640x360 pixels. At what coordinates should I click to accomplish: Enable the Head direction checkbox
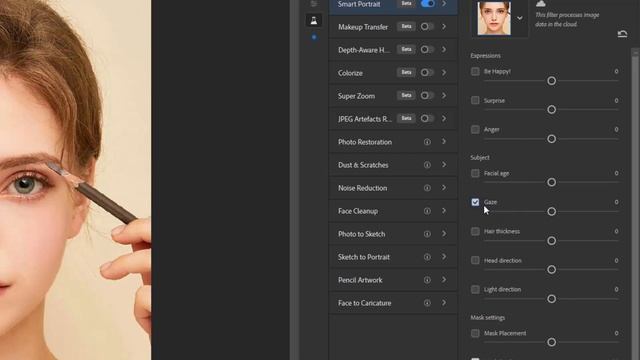(x=475, y=260)
